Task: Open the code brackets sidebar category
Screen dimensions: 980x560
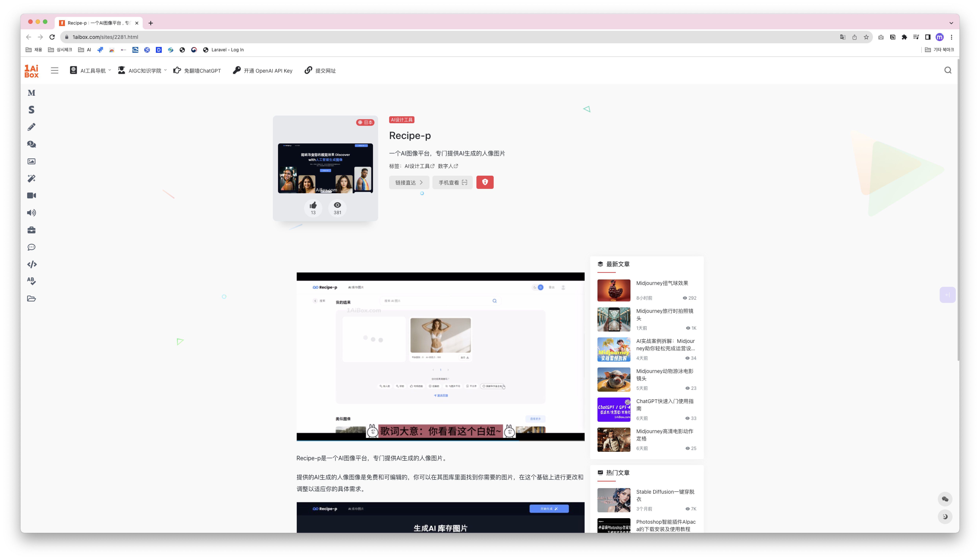Action: [x=32, y=264]
